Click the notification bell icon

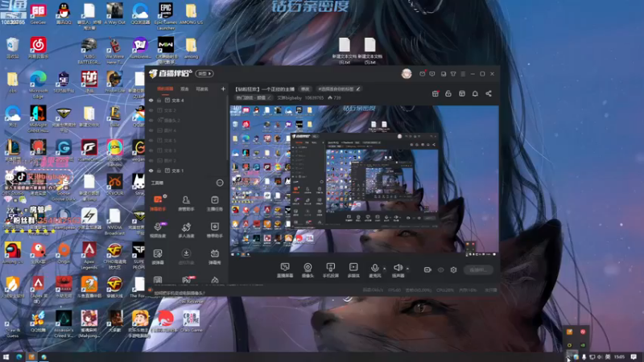(475, 93)
